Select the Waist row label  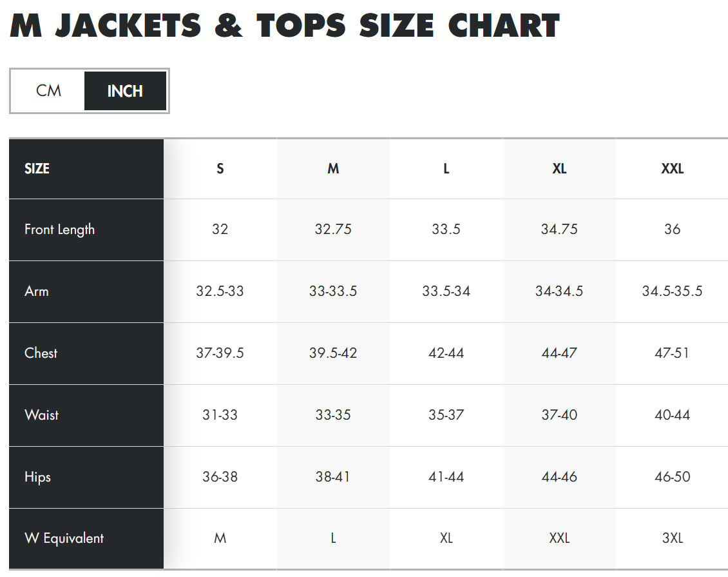point(42,415)
